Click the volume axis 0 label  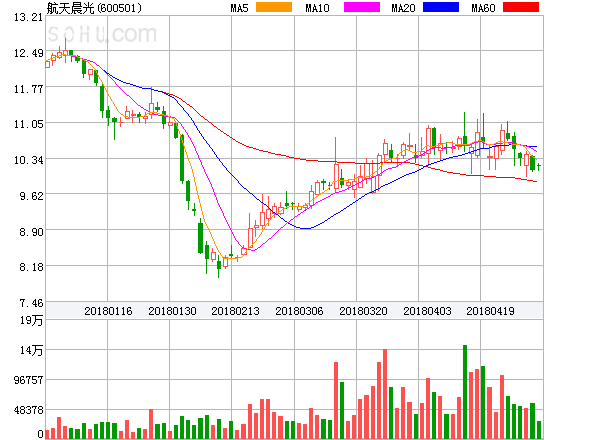pos(40,434)
